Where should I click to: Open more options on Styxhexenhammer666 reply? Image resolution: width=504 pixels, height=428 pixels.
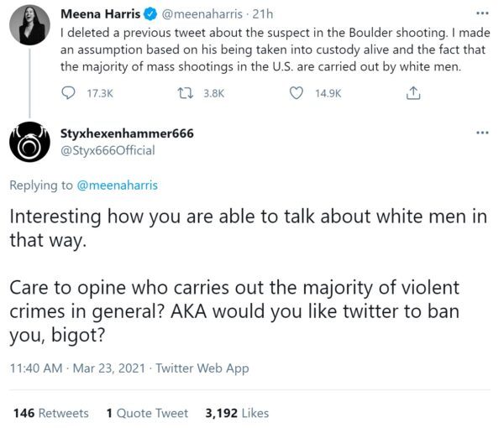pyautogui.click(x=481, y=133)
